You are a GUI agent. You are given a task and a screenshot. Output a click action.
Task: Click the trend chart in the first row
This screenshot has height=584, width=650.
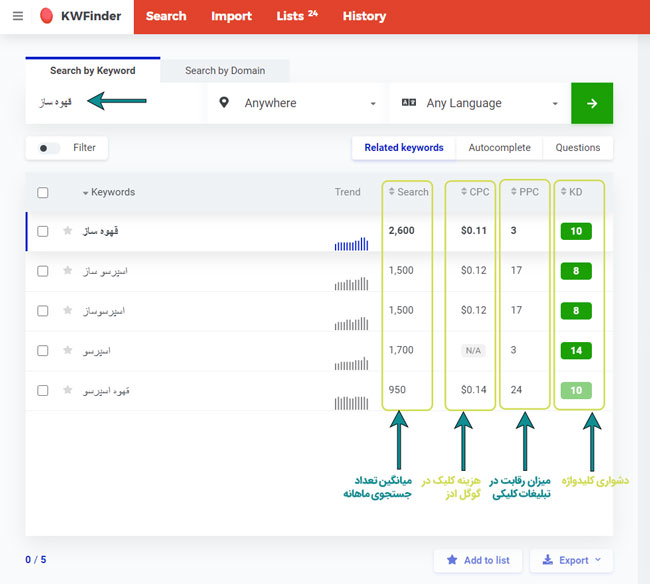350,242
